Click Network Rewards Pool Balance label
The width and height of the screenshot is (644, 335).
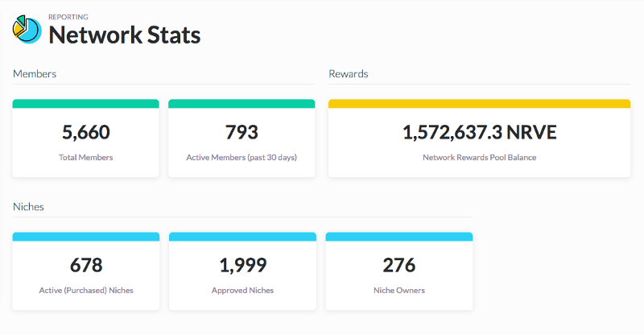pyautogui.click(x=479, y=157)
